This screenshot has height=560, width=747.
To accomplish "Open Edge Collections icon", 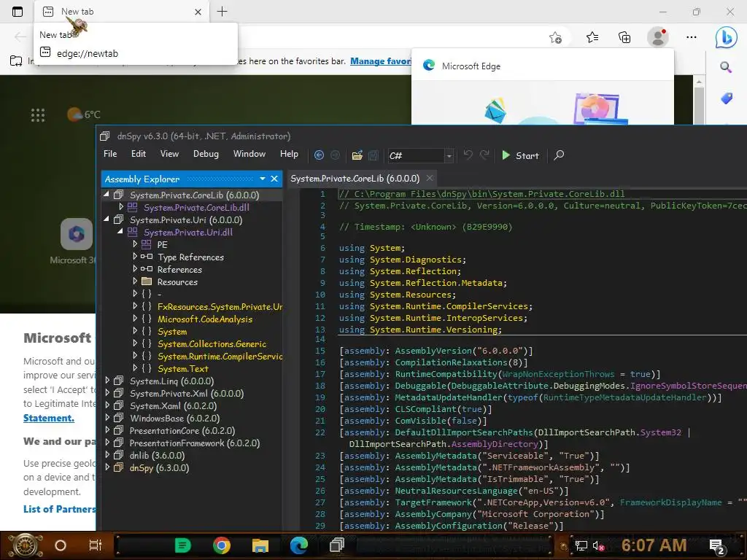I will pyautogui.click(x=624, y=37).
